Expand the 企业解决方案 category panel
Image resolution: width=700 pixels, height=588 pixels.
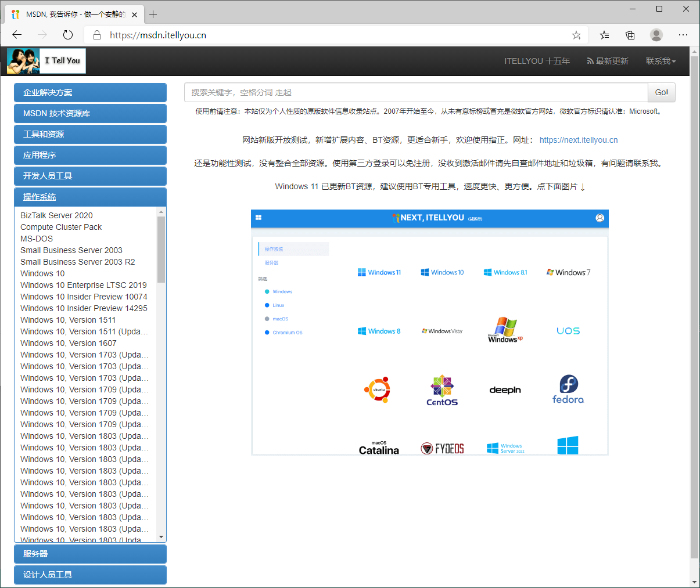tap(90, 93)
